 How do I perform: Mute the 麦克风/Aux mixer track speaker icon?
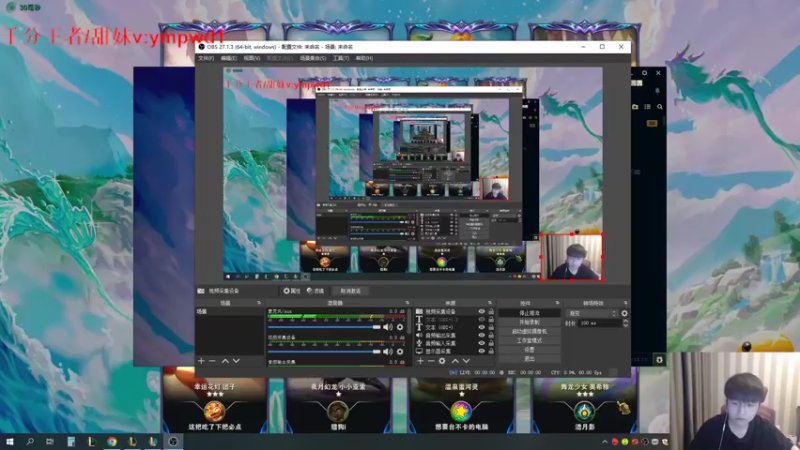[x=388, y=327]
